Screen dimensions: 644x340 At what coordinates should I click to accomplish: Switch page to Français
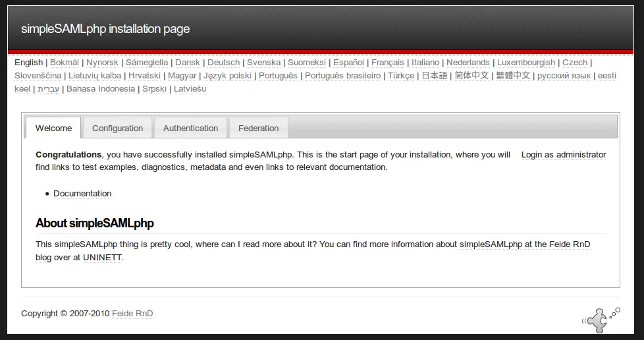388,63
